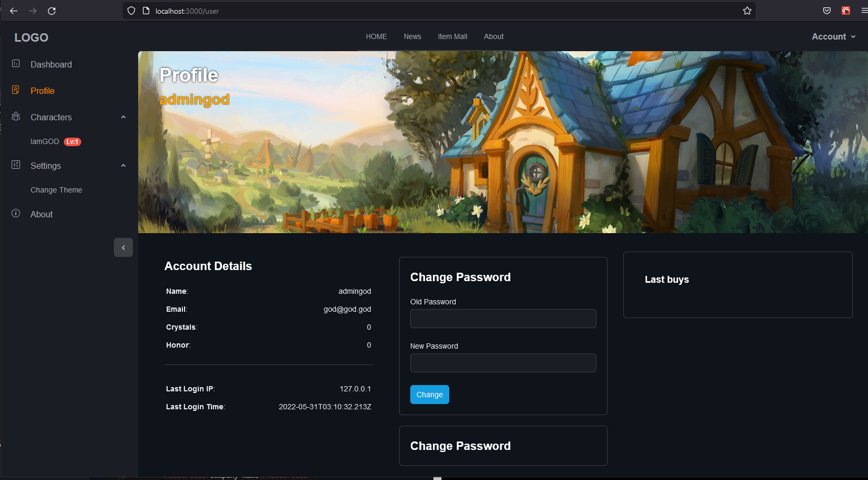868x480 pixels.
Task: Click the Profile sidebar icon
Action: pyautogui.click(x=16, y=90)
